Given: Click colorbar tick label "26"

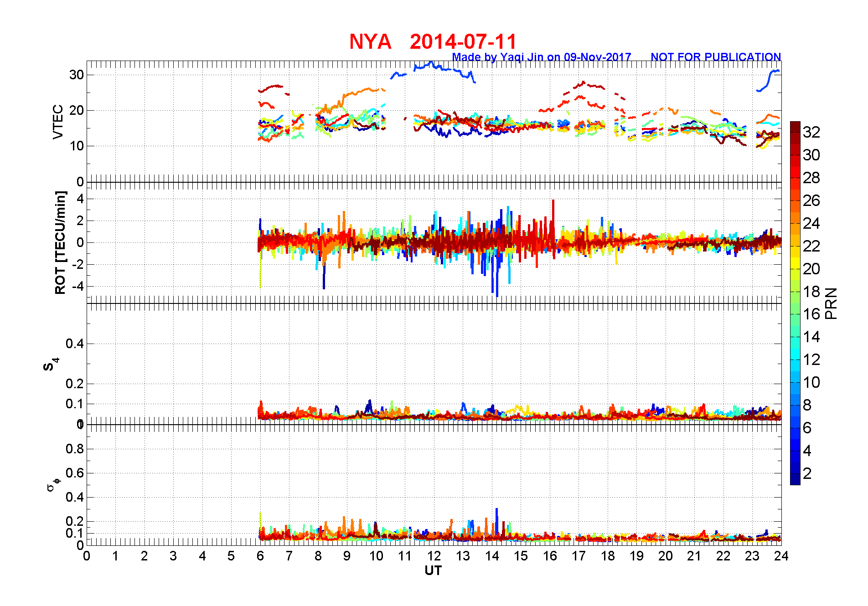Looking at the screenshot, I should click(811, 200).
